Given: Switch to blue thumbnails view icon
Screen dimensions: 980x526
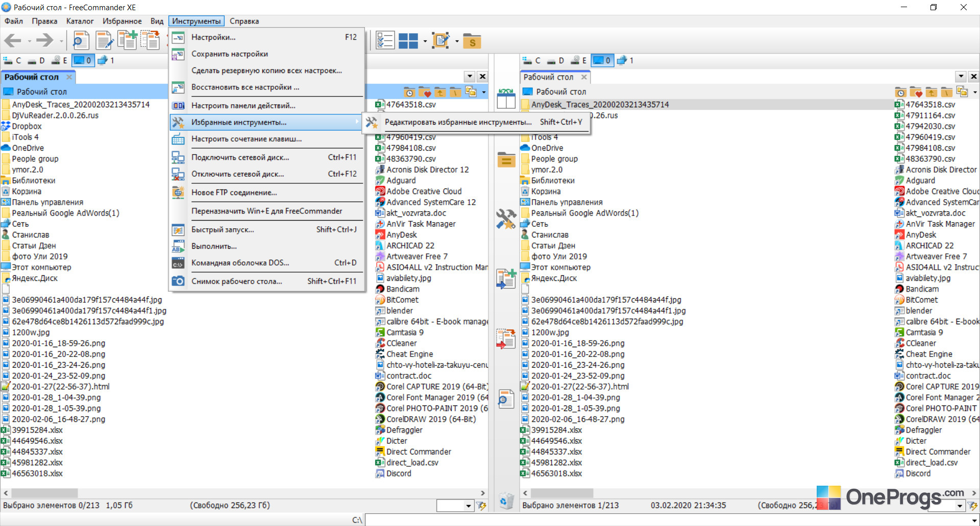Looking at the screenshot, I should click(x=408, y=40).
